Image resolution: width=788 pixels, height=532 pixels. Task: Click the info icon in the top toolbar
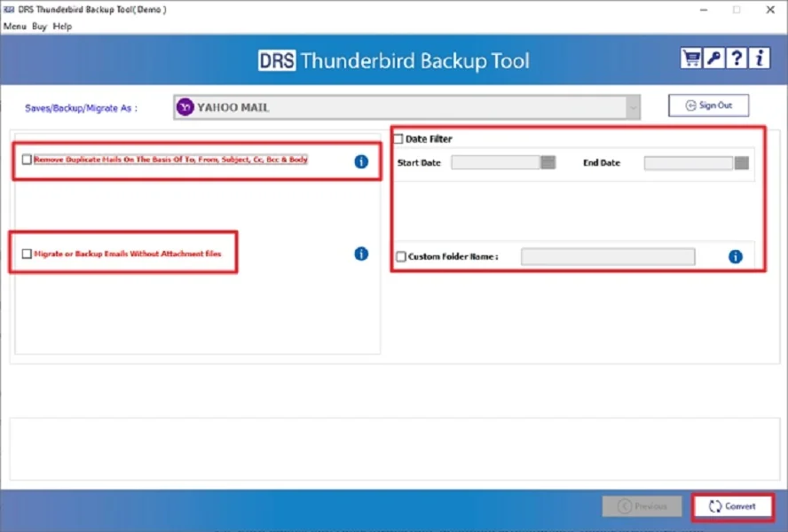pyautogui.click(x=759, y=58)
